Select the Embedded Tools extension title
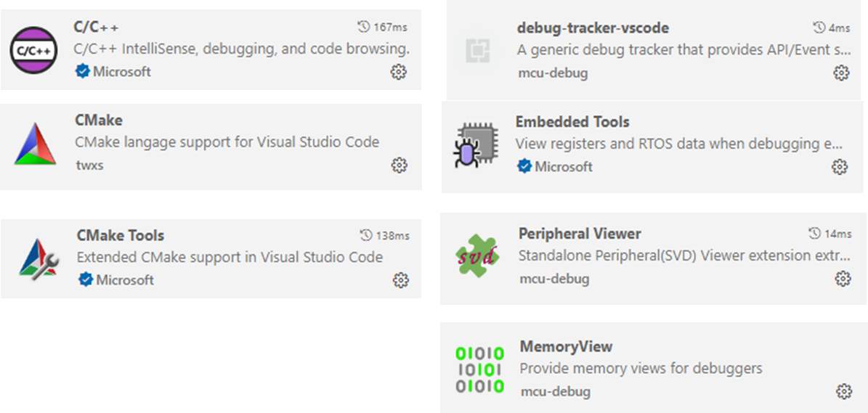Screen dimensions: 868x413 tap(572, 122)
